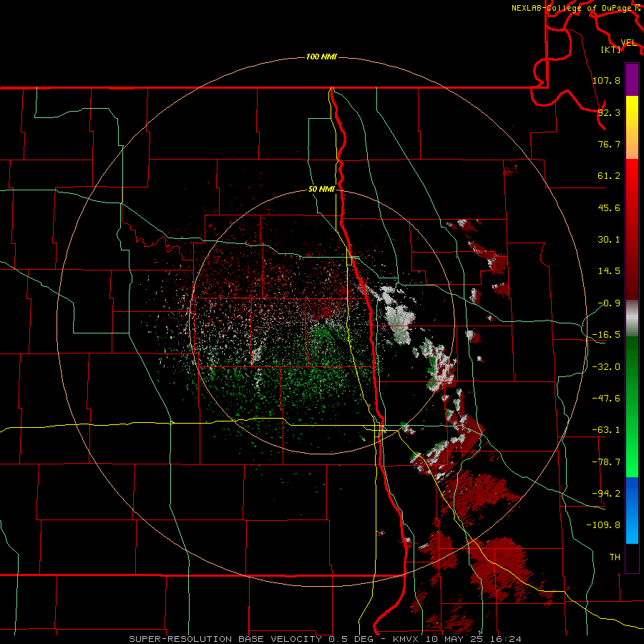Screen dimensions: 644x644
Task: Click the "VEL" legend title
Action: point(628,42)
